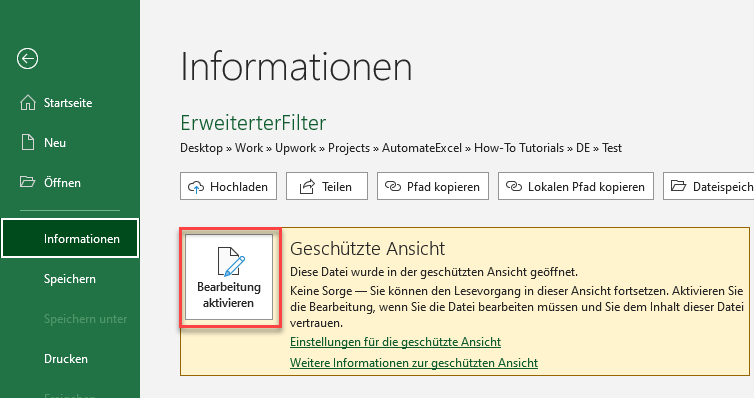Click the back arrow circle icon
The height and width of the screenshot is (398, 754).
point(27,59)
